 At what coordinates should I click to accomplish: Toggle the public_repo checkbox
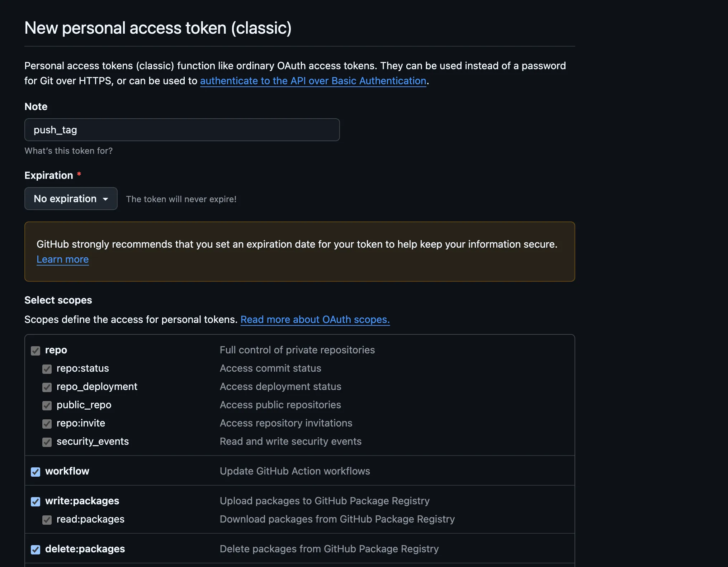point(47,405)
